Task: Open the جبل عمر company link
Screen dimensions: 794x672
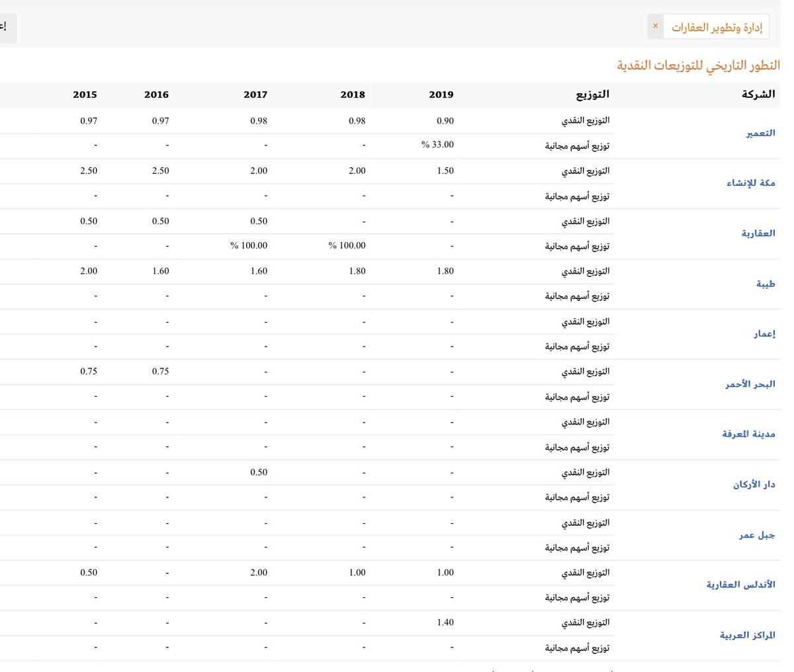Action: coord(757,535)
